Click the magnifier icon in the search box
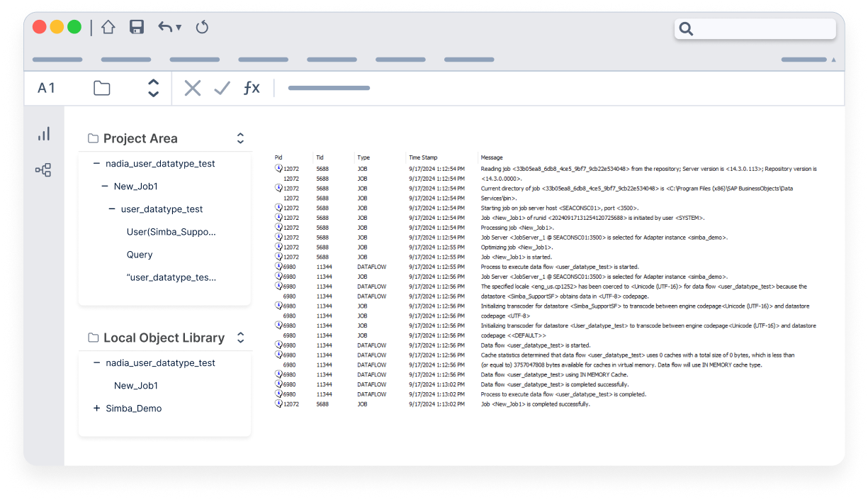This screenshot has height=500, width=868. coord(685,29)
